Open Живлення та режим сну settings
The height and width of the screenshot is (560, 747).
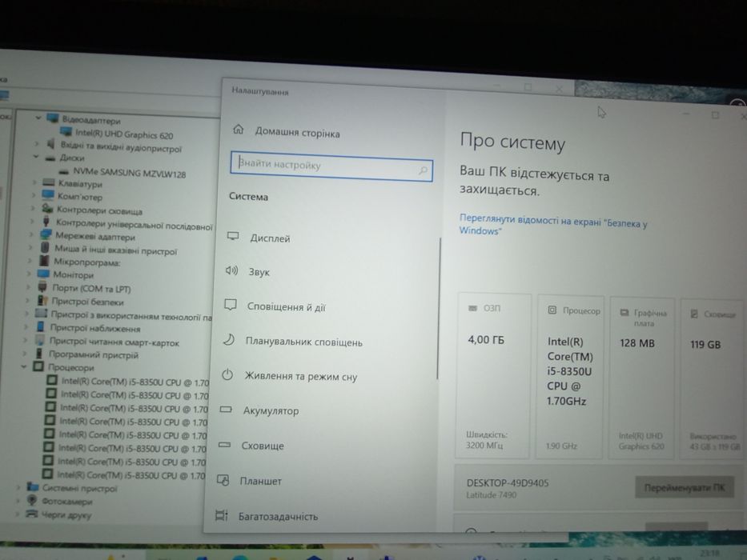(x=300, y=377)
